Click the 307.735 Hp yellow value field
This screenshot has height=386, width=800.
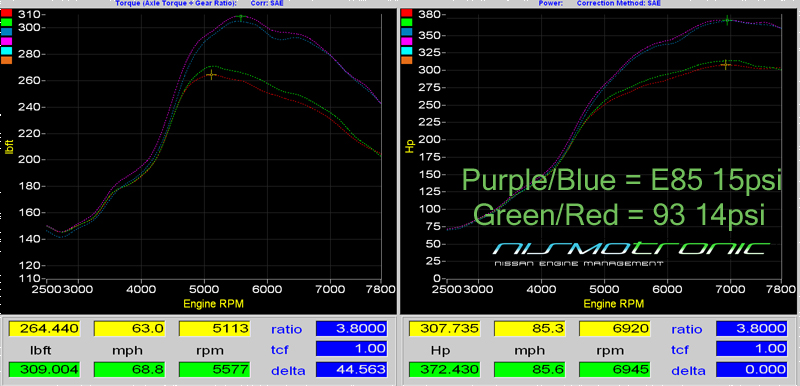[445, 329]
